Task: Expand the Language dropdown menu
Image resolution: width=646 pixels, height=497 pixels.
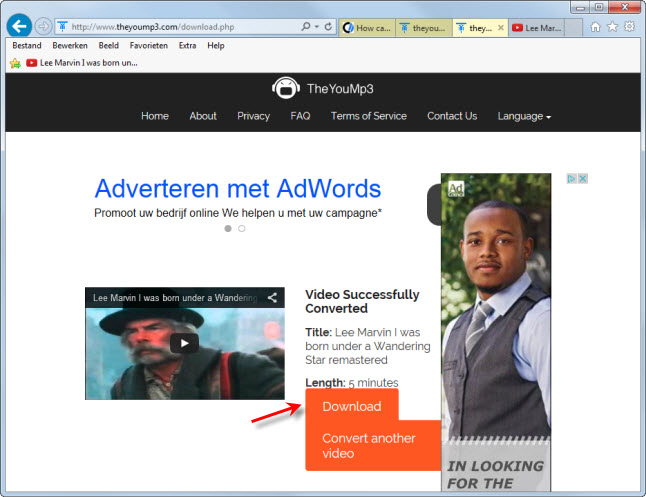Action: (524, 117)
